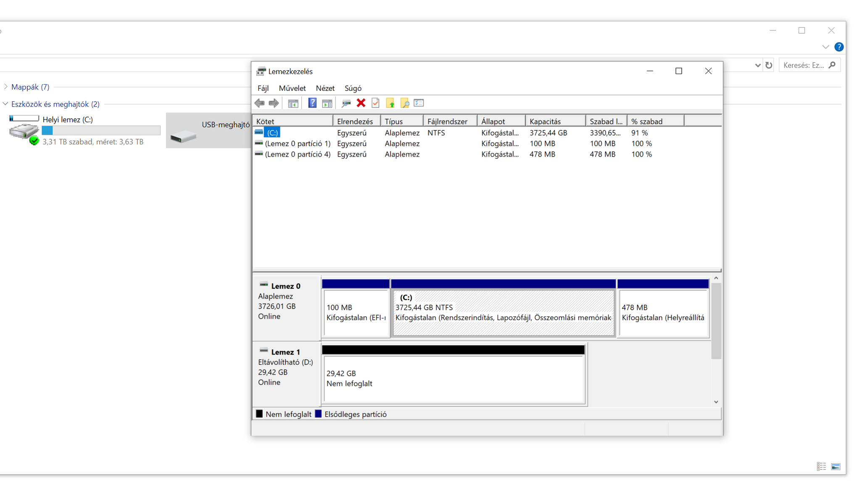Click the blue Elsődleges partíció legend swatch
Image resolution: width=868 pixels, height=491 pixels.
point(318,414)
